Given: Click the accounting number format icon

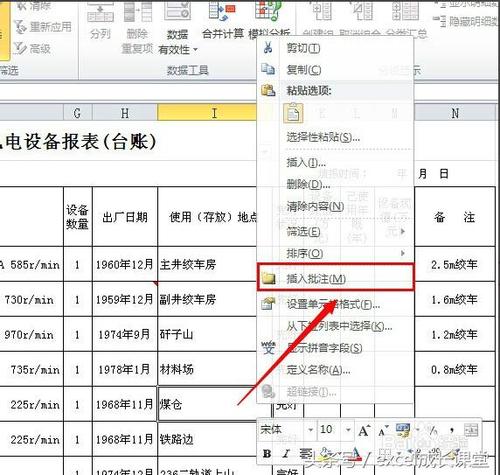Looking at the screenshot, I should tap(403, 430).
